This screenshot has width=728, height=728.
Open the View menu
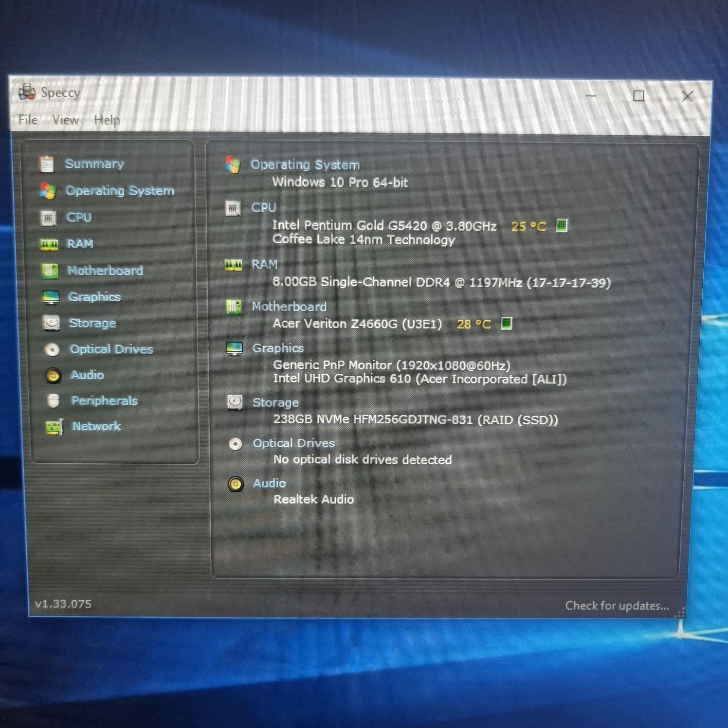click(x=65, y=120)
